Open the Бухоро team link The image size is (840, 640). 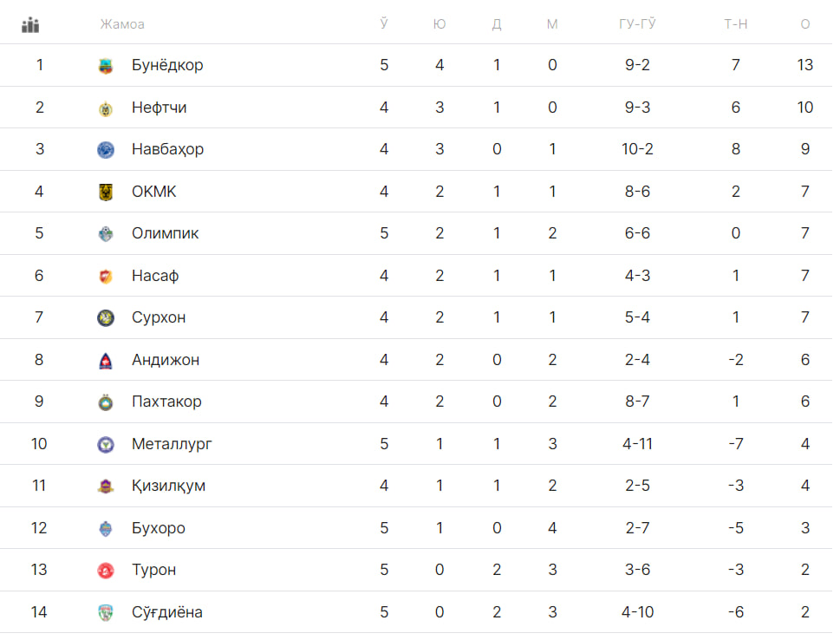(158, 528)
